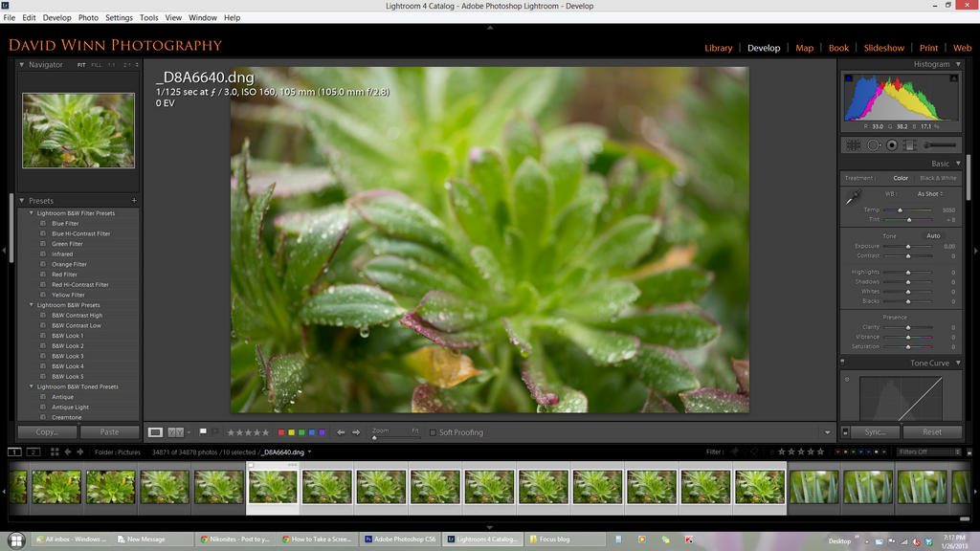Click the Reset button
This screenshot has height=551, width=980.
pyautogui.click(x=931, y=432)
